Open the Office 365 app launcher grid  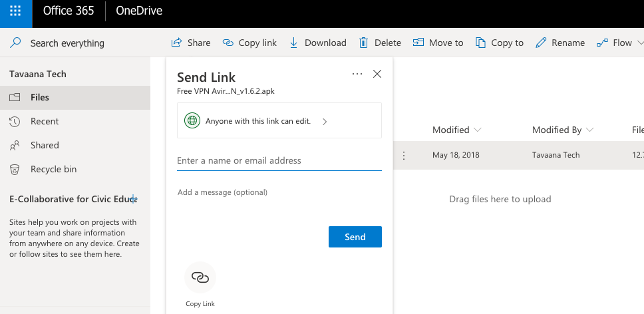(15, 11)
